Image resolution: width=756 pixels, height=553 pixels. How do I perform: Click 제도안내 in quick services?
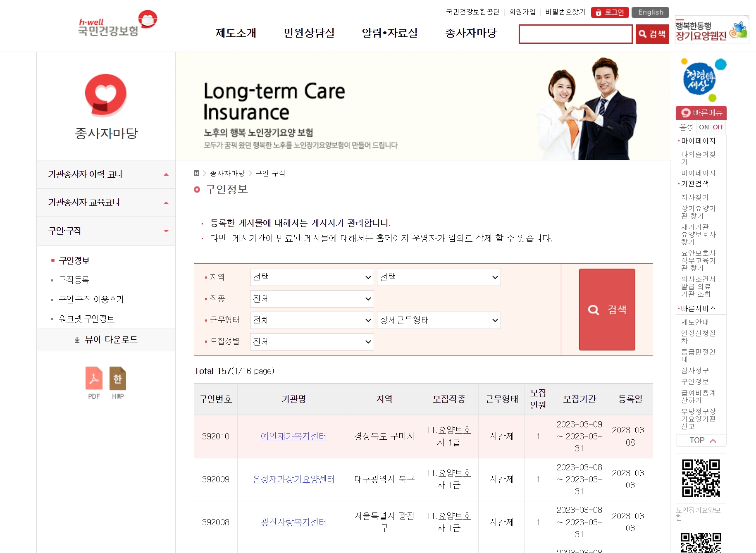pos(695,322)
